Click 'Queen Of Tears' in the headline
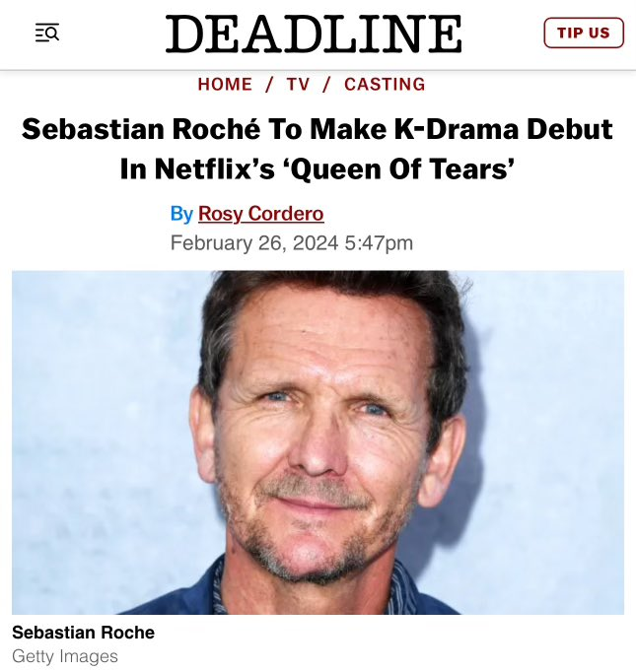 tap(414, 168)
